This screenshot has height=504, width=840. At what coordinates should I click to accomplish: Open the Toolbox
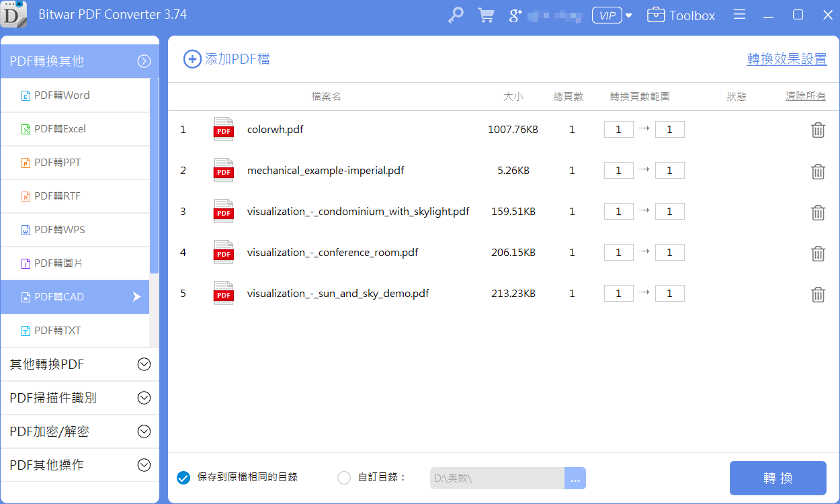tap(681, 15)
